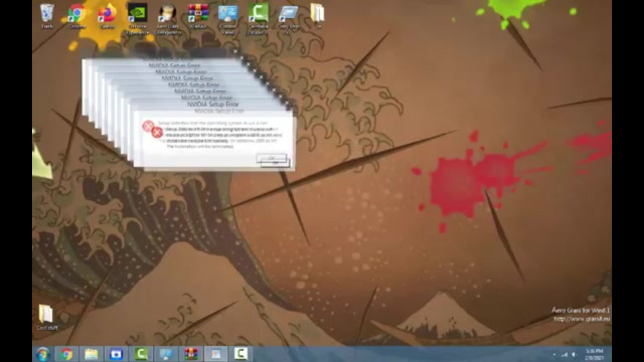This screenshot has width=644, height=362.
Task: Open the Control Panel desktop shortcut
Action: pos(228,18)
